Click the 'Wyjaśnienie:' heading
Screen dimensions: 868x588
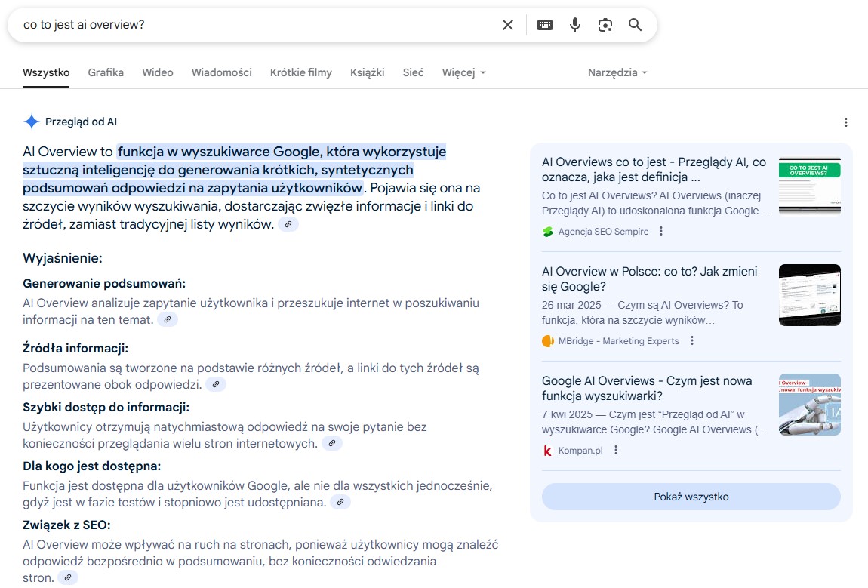point(63,258)
